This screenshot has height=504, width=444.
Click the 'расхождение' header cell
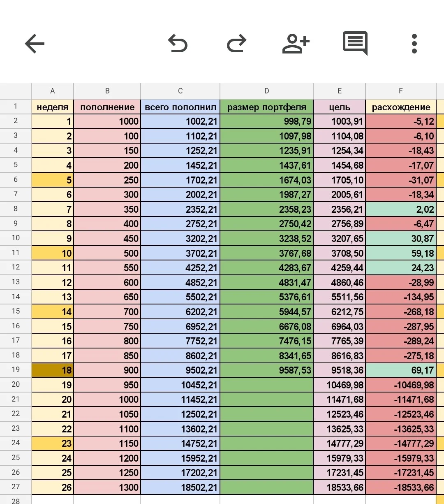(x=401, y=107)
